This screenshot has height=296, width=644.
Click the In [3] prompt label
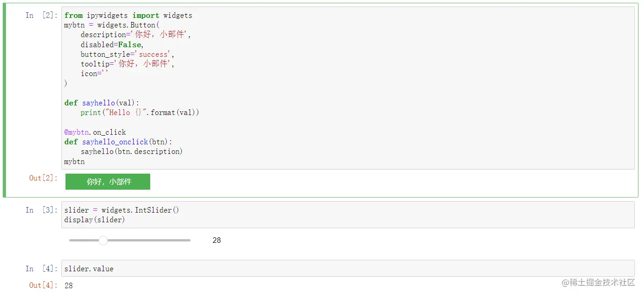coord(40,210)
